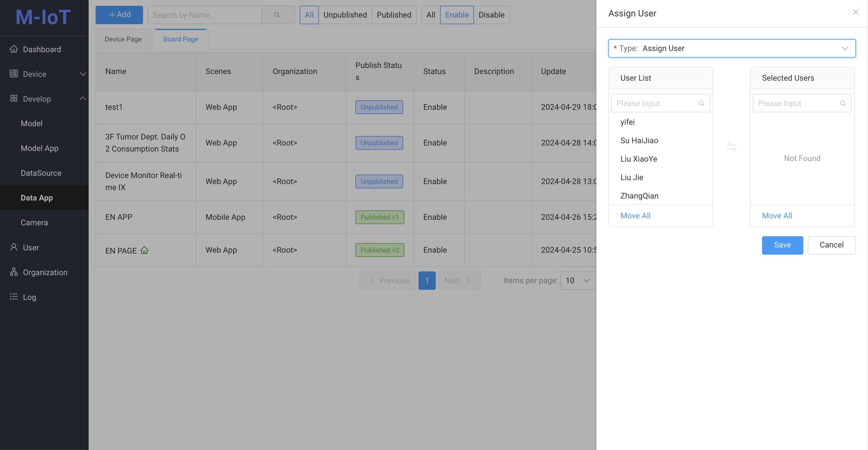The height and width of the screenshot is (450, 868).
Task: Select page 1 in pagination
Action: (x=427, y=281)
